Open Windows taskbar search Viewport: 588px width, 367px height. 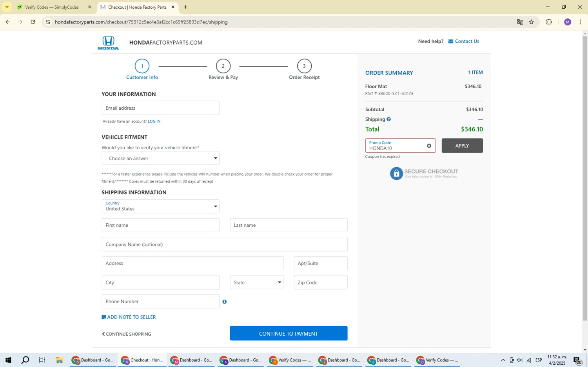25,360
